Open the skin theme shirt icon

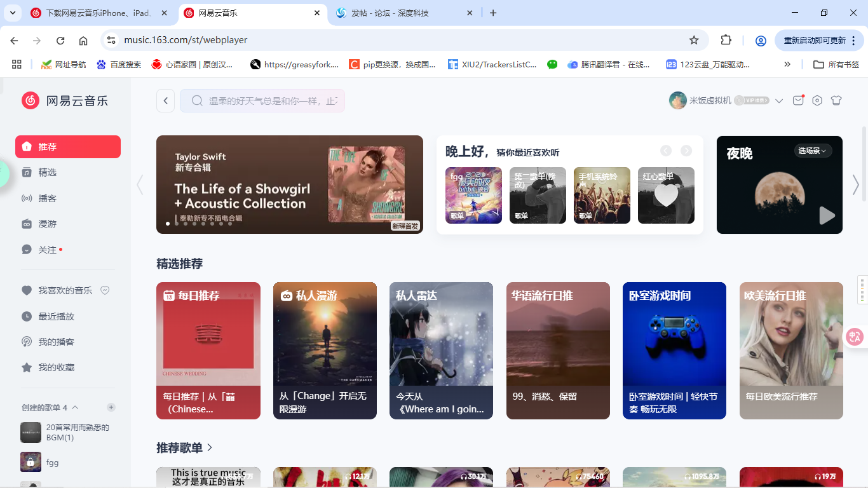coord(836,100)
